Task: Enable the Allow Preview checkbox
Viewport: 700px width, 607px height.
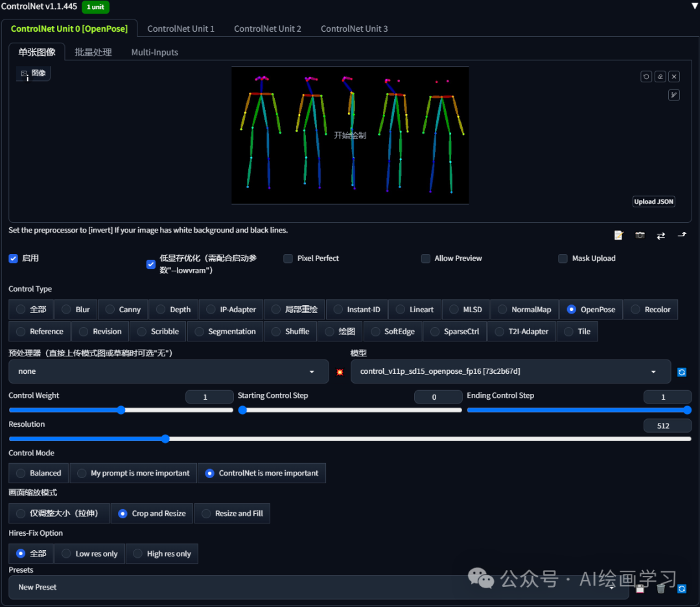Action: pos(425,258)
